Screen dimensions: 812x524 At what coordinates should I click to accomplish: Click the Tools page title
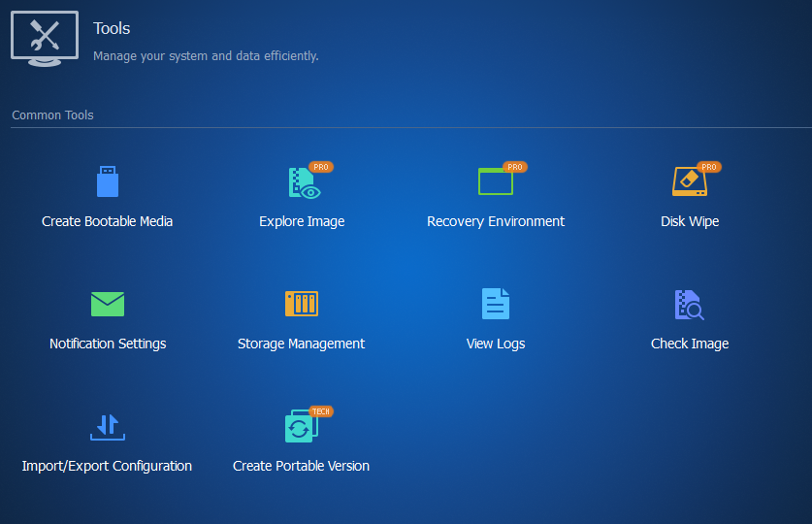112,28
